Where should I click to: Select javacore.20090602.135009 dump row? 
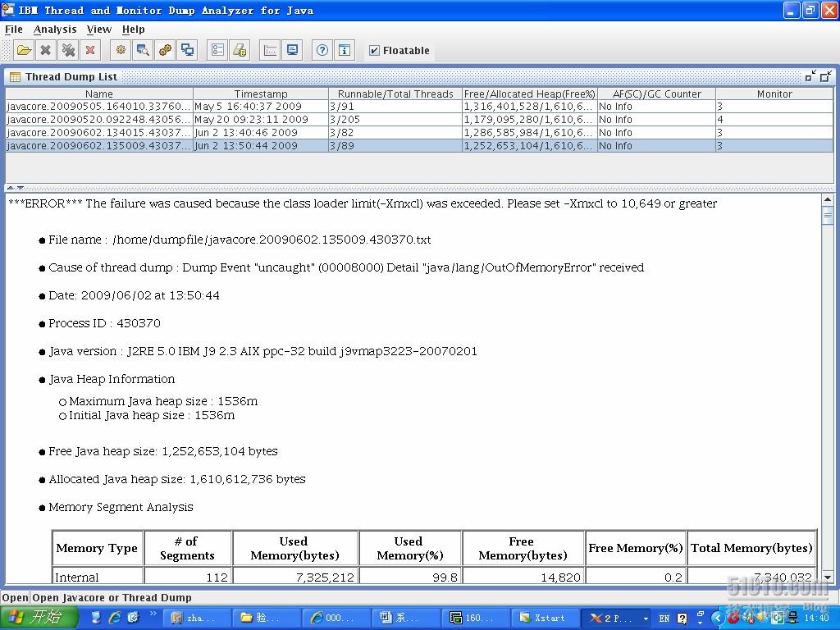419,146
